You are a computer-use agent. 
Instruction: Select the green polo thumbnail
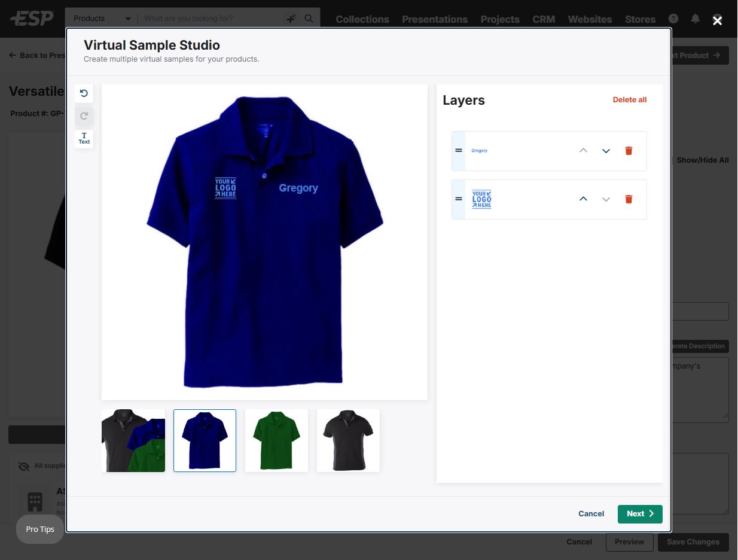pos(276,440)
